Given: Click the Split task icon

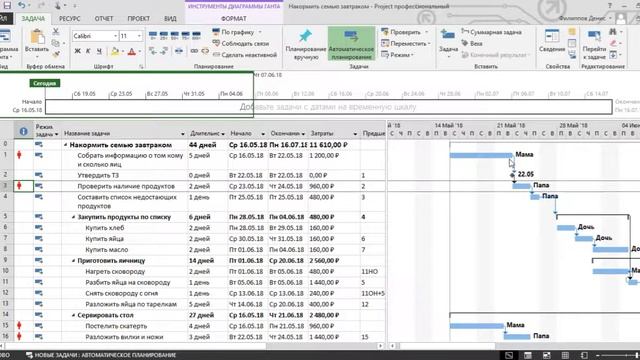Looking at the screenshot, I should pos(179,51).
